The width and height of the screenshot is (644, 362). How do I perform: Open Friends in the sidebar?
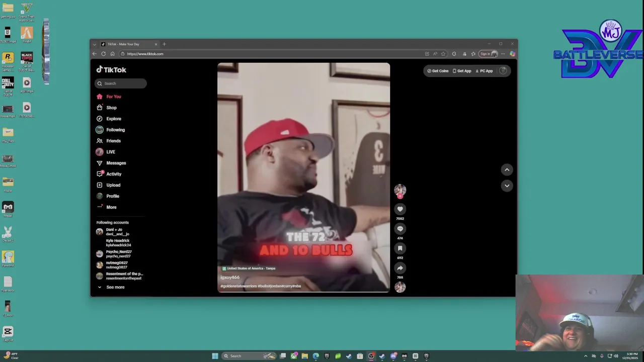tap(109, 141)
